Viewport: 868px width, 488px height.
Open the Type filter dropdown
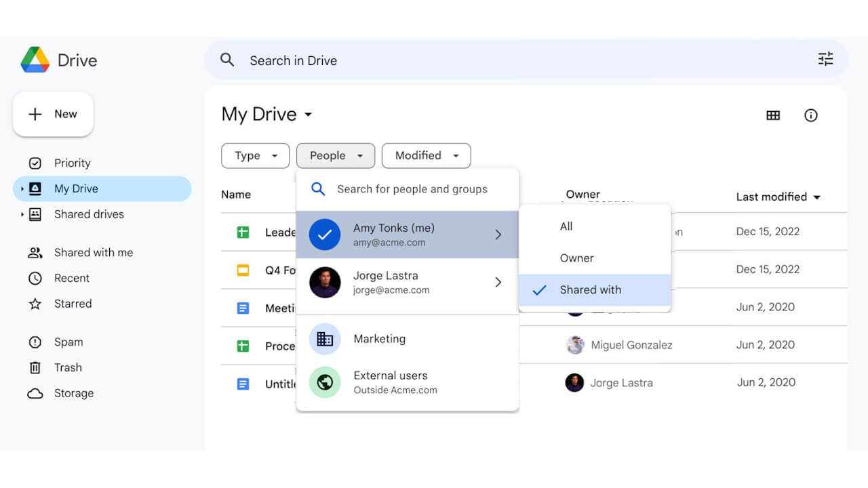coord(255,155)
